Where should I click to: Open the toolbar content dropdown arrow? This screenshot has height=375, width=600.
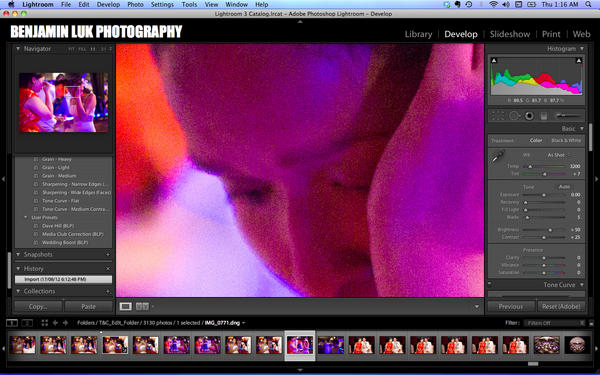pyautogui.click(x=476, y=307)
